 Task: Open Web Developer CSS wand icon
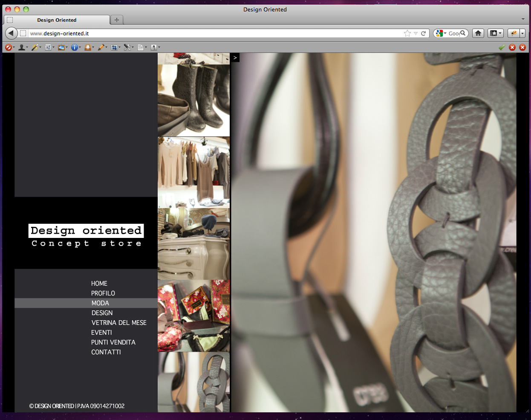[x=35, y=47]
